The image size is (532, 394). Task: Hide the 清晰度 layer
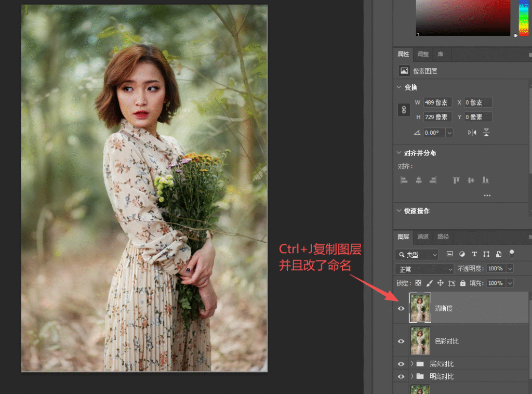(x=401, y=308)
